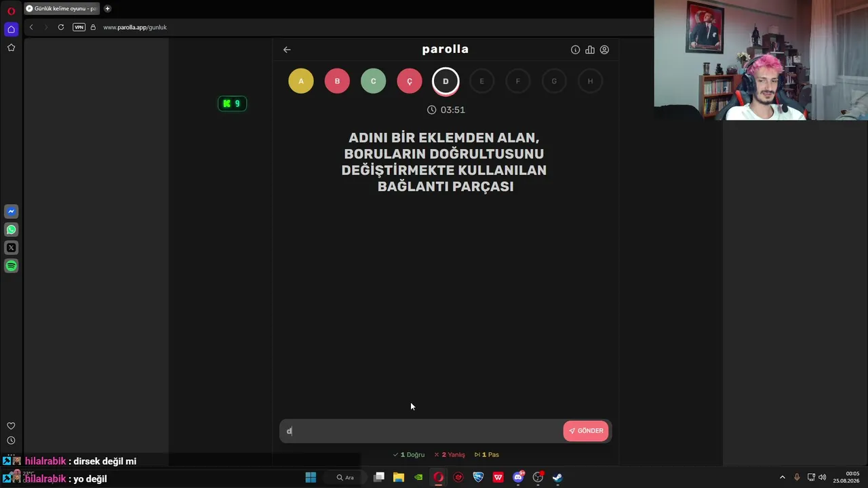Select letter A circle

tap(301, 81)
